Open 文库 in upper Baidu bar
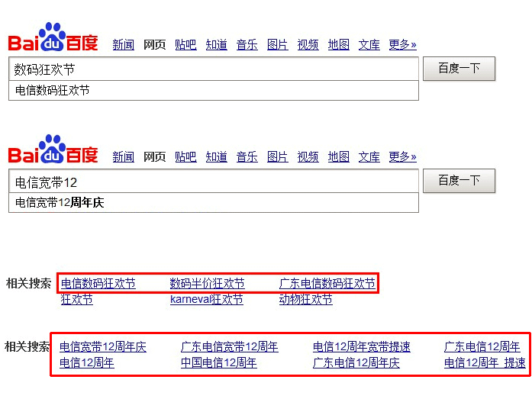Image resolution: width=532 pixels, height=399 pixels. pyautogui.click(x=369, y=45)
